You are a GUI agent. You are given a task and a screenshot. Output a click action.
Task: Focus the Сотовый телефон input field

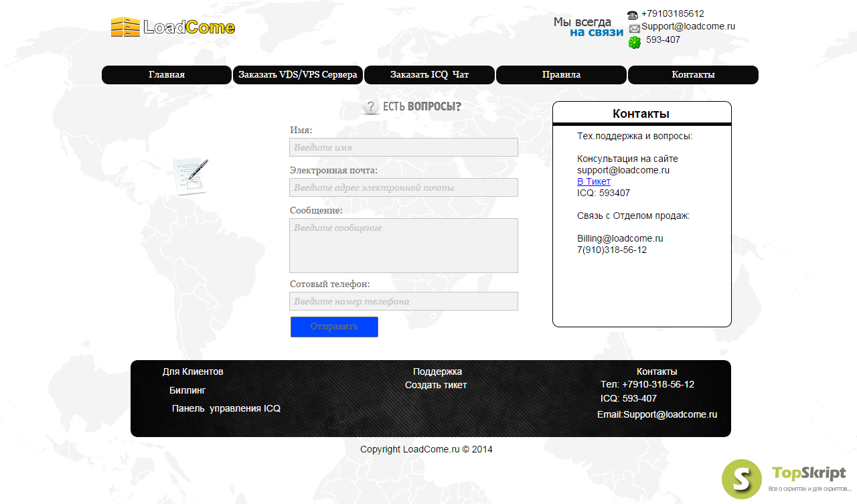tap(404, 301)
